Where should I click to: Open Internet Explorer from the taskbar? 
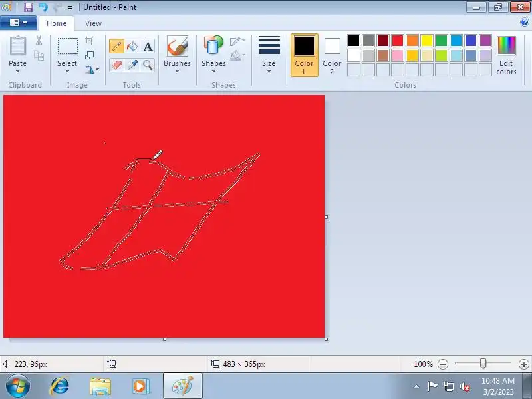coord(59,386)
